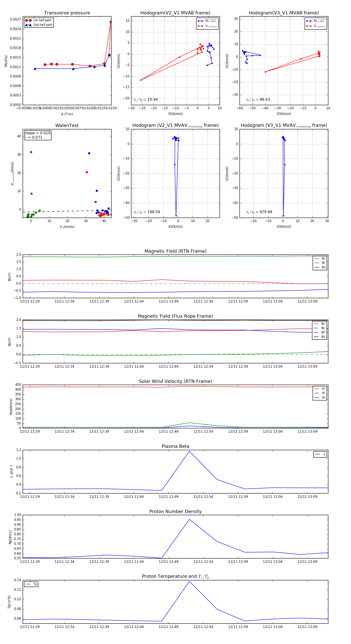Screen dimensions: 351x644
Task: Select the "Bz'" legend entry
Action: 320,332
